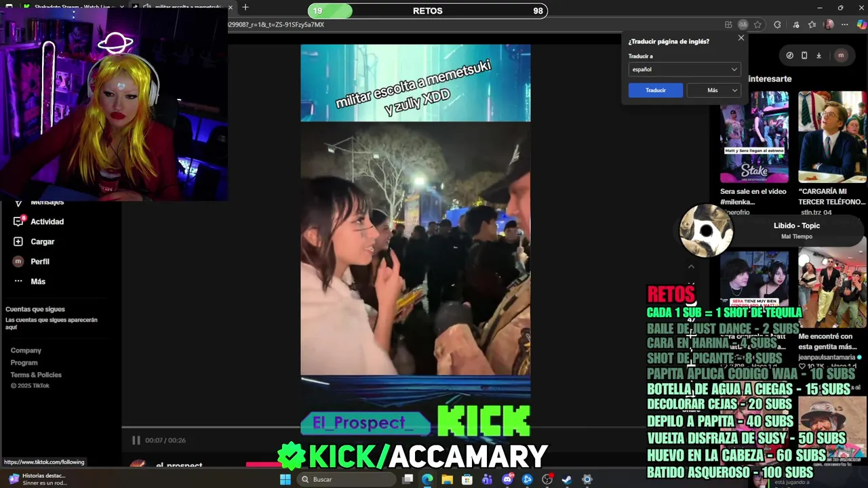This screenshot has width=868, height=488.
Task: Open Microsoft Edge from the taskbar
Action: 427,479
